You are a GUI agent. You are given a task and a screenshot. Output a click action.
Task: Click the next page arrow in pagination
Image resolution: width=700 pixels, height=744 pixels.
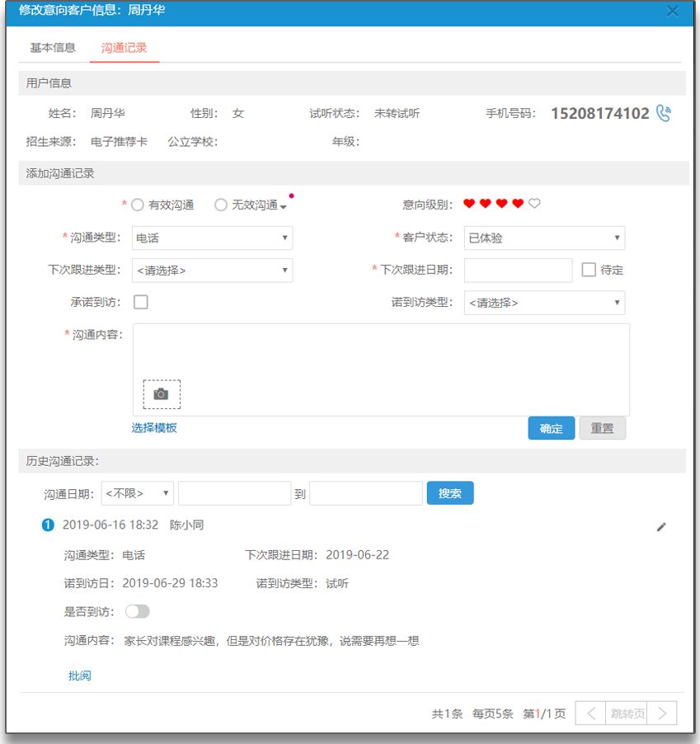[x=663, y=713]
